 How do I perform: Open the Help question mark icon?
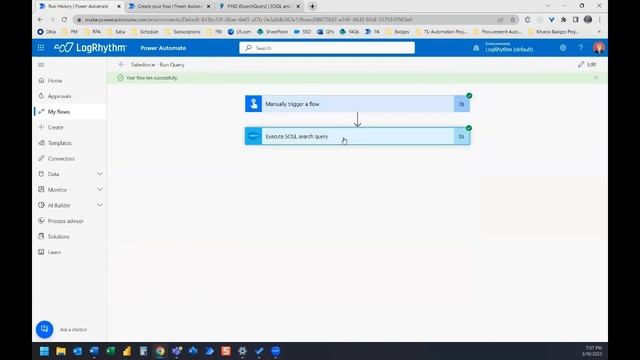coord(580,48)
